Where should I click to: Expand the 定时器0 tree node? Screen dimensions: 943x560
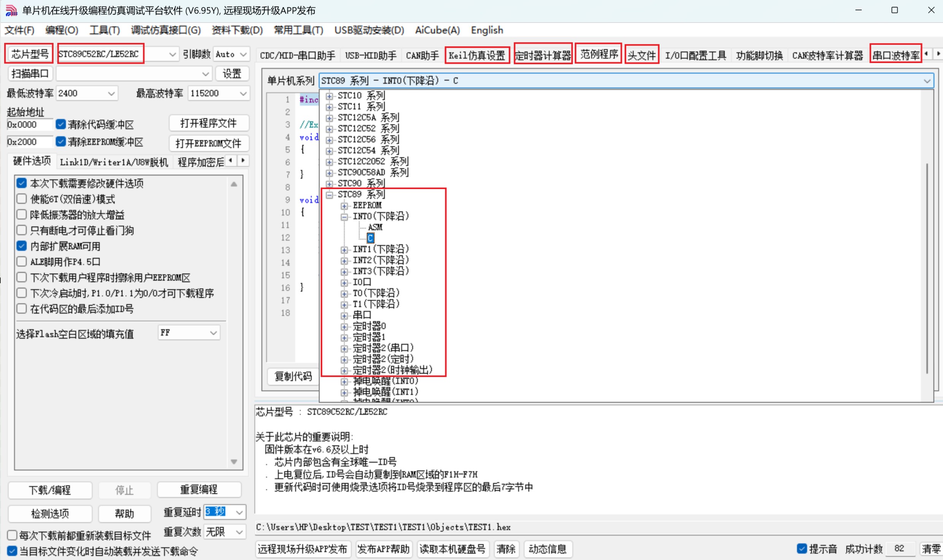344,327
